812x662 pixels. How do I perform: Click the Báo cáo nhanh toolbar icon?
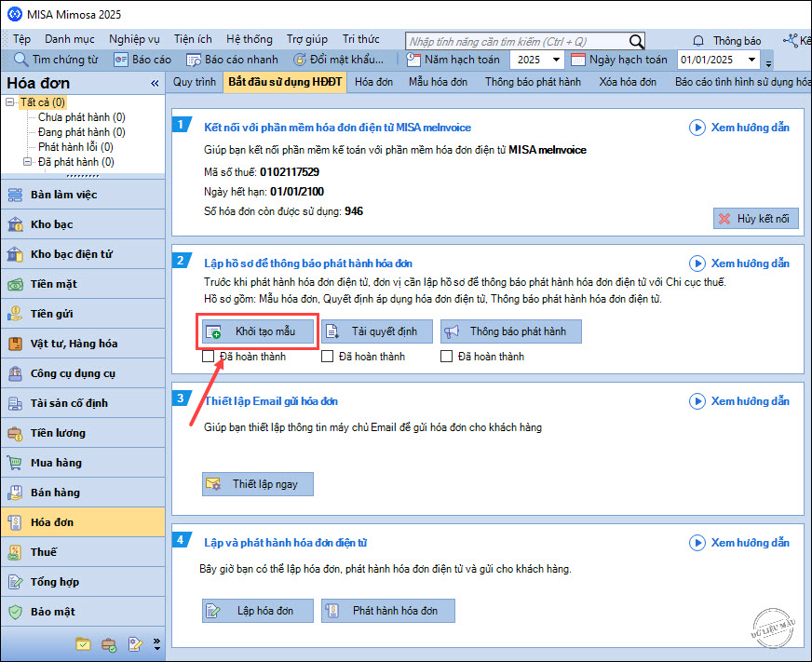point(194,60)
